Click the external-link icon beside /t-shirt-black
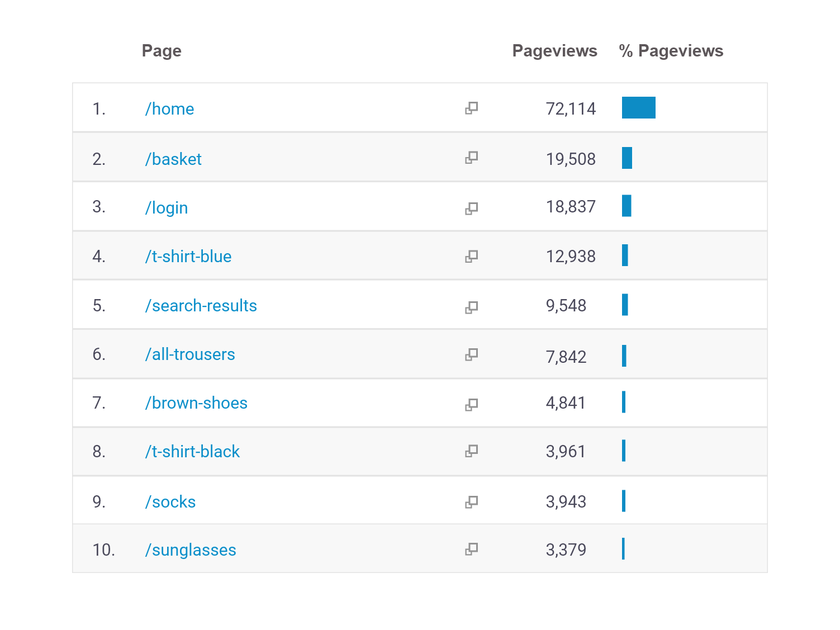Viewport: 840px width, 630px height. (x=472, y=451)
